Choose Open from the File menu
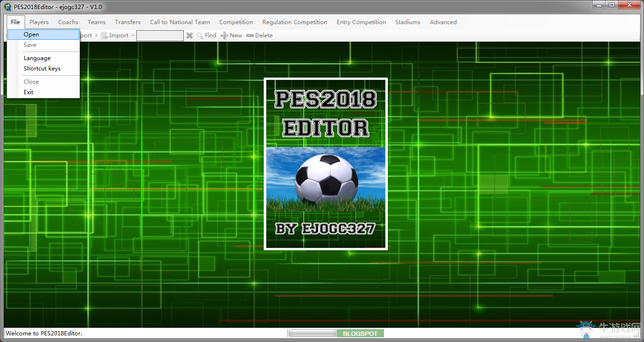The height and width of the screenshot is (342, 644). 43,35
